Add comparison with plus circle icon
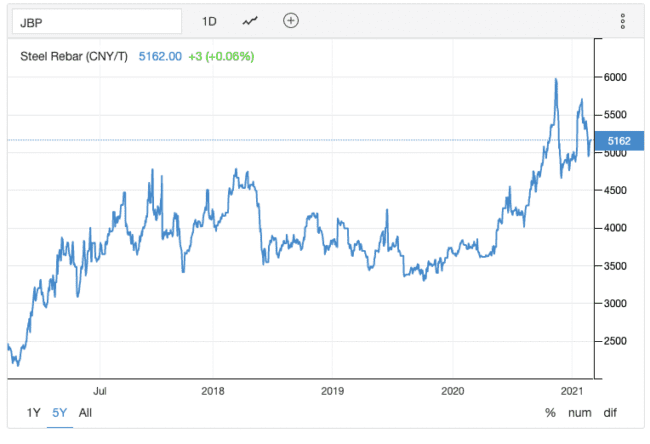Viewport: 650px width, 444px height. tap(291, 20)
